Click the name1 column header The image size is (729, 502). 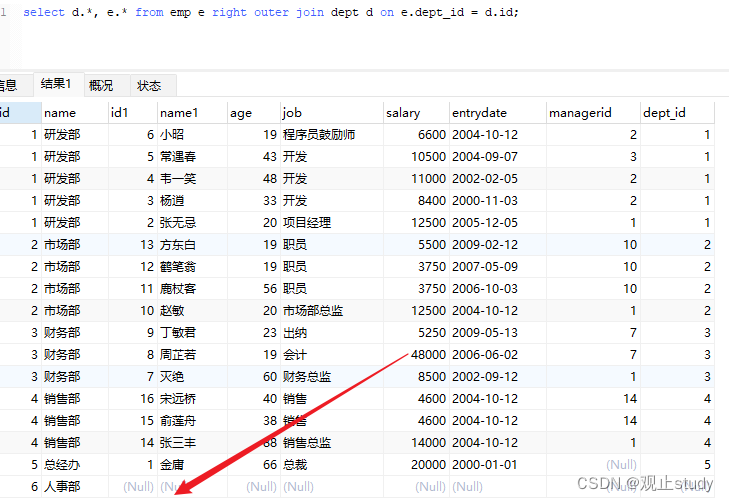(x=192, y=112)
